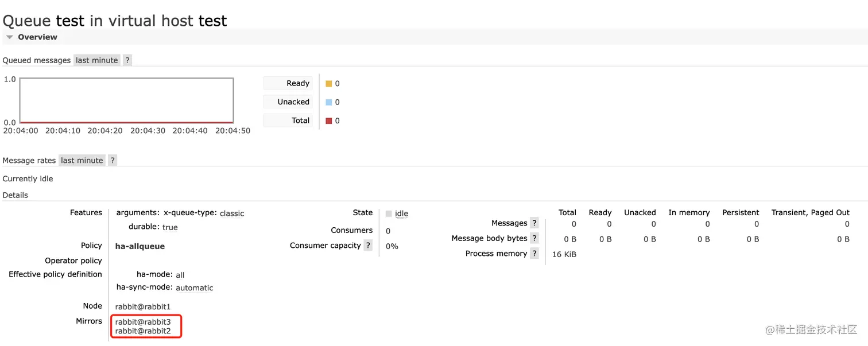The height and width of the screenshot is (346, 868).
Task: Click the gray idle state indicator
Action: click(389, 213)
